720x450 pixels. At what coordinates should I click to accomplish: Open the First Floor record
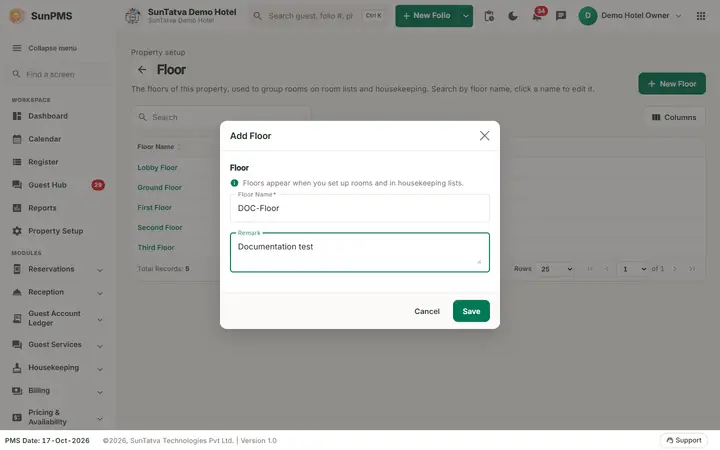[x=154, y=208]
